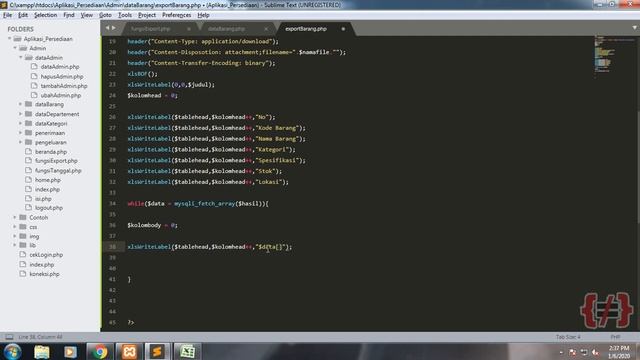Expand the dataDepartement folder

tap(20, 114)
